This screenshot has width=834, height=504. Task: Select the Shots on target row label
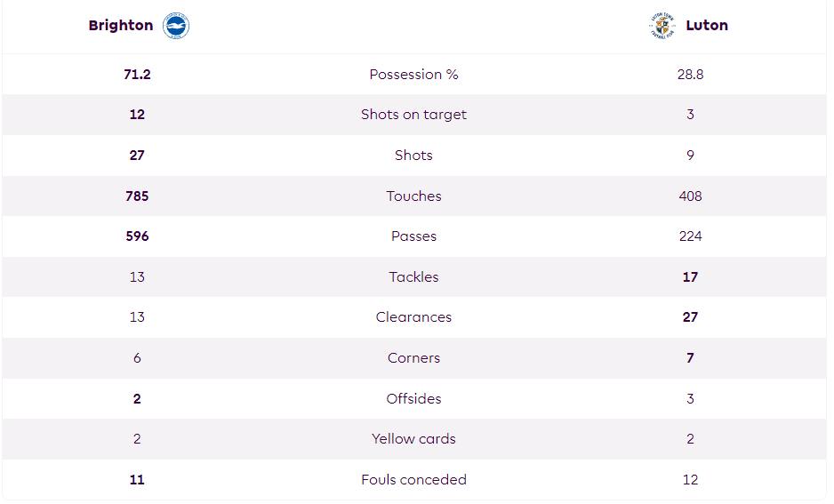[413, 115]
